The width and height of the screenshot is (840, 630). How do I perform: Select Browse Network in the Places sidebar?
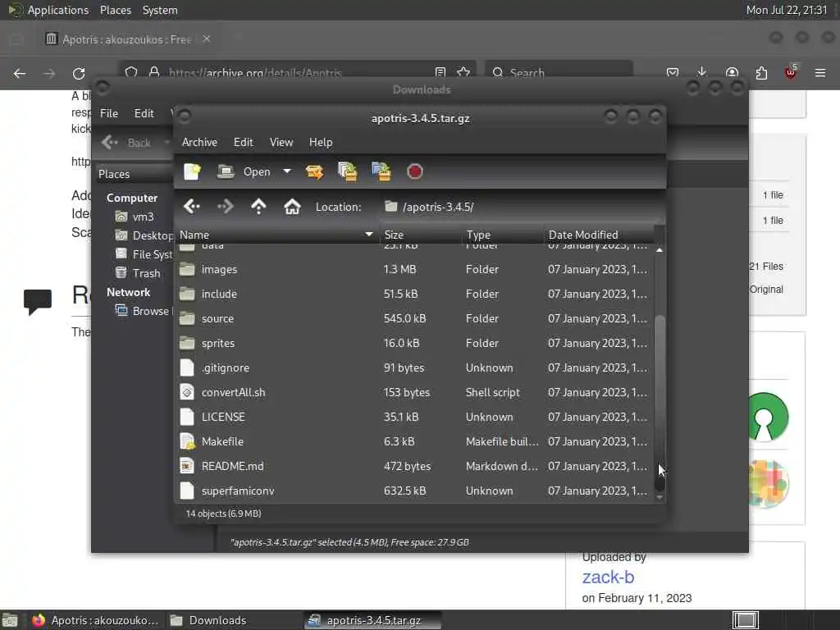tap(144, 311)
